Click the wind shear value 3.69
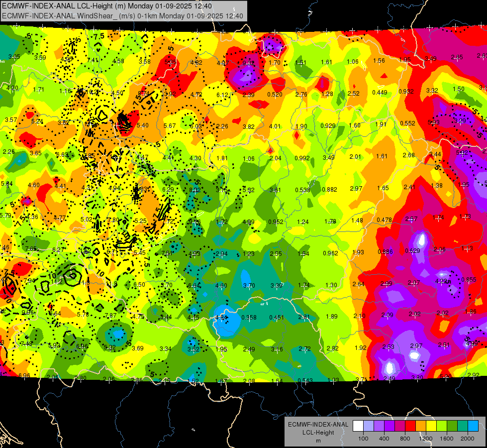The height and width of the screenshot is (448, 487). [x=138, y=348]
